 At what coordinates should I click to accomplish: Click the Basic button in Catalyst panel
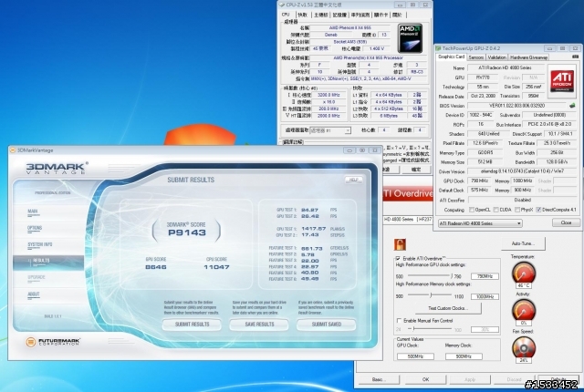[378, 379]
